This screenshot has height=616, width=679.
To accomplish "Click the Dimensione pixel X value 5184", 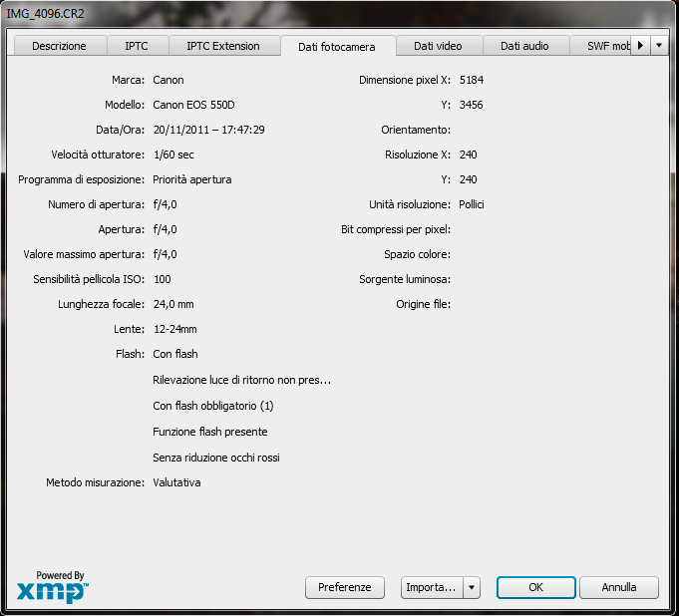I will click(472, 80).
